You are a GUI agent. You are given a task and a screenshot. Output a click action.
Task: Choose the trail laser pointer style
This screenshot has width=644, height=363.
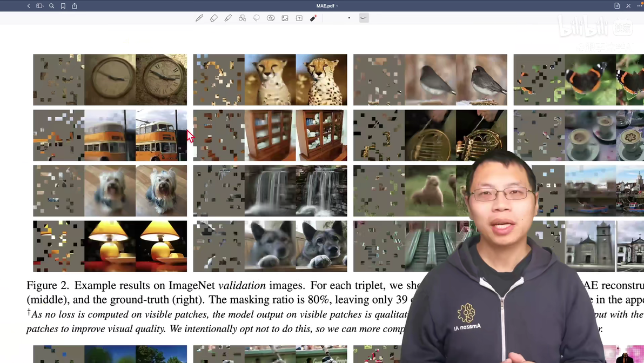pos(364,18)
